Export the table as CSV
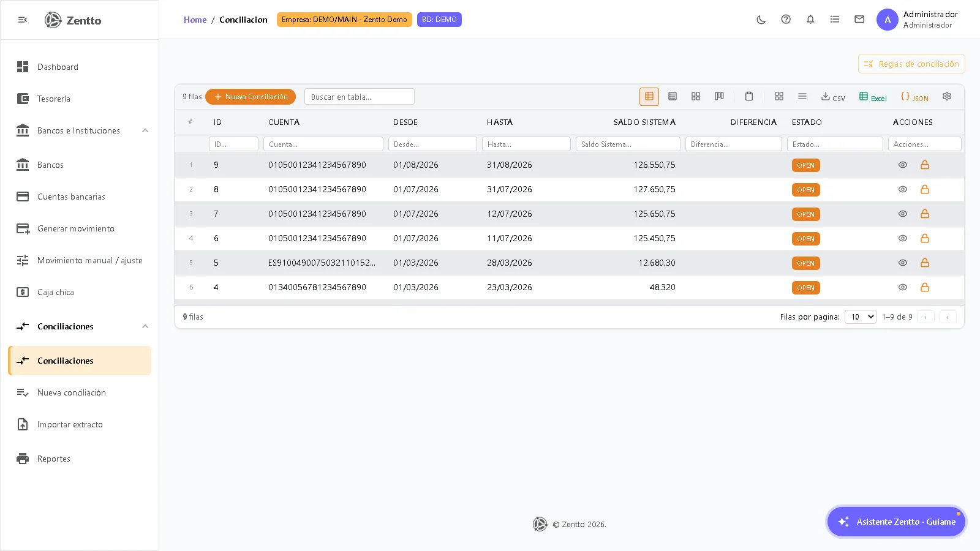Image resolution: width=980 pixels, height=551 pixels. [x=833, y=97]
